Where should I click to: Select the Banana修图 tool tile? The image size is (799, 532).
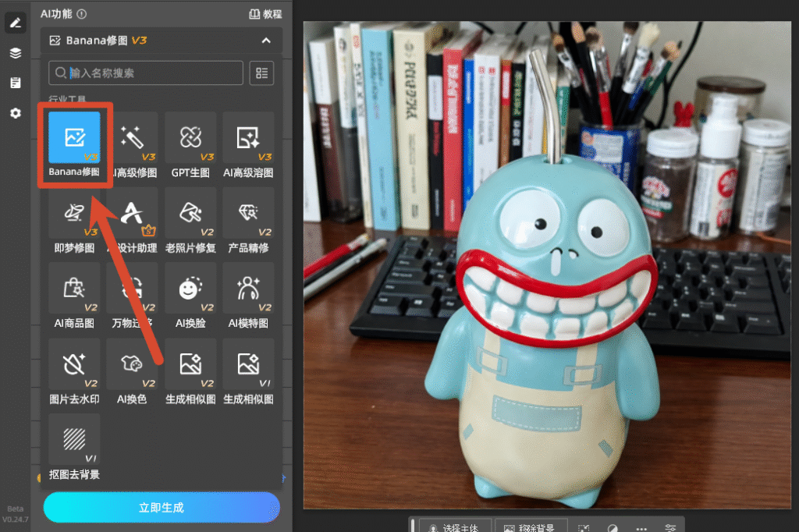[x=74, y=145]
